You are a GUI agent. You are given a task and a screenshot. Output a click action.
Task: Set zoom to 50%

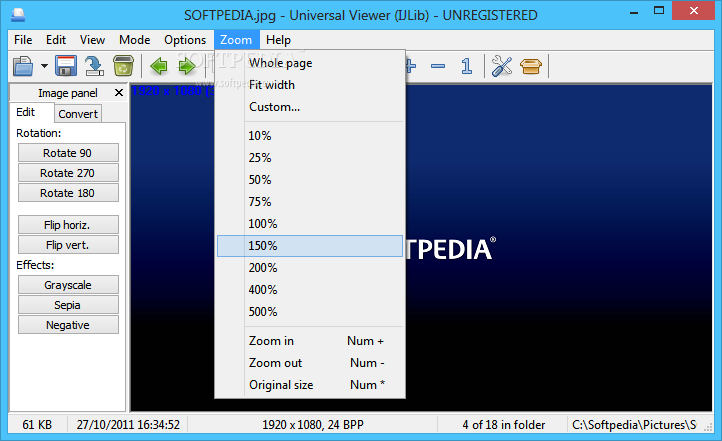(x=310, y=180)
